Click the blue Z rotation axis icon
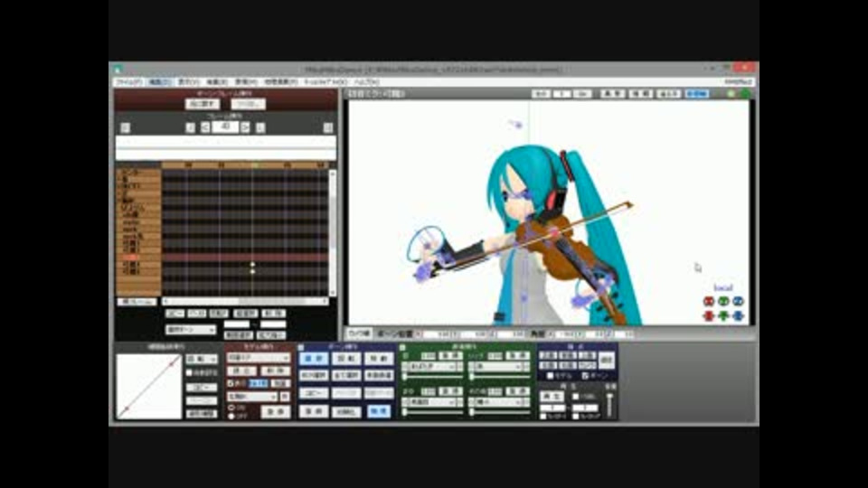 [x=738, y=302]
